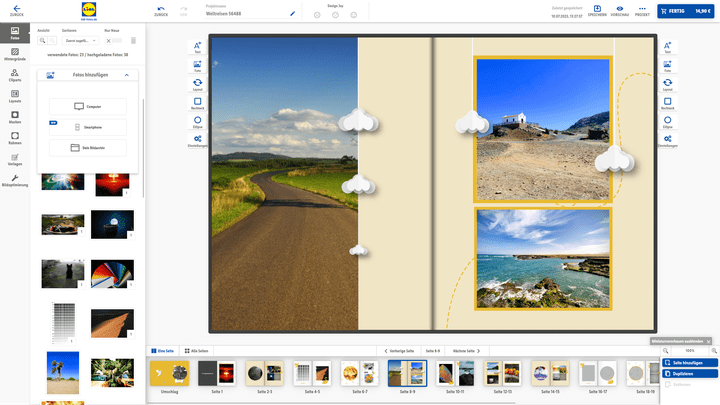Open the Projekt more options menu
720x405 pixels.
(642, 11)
